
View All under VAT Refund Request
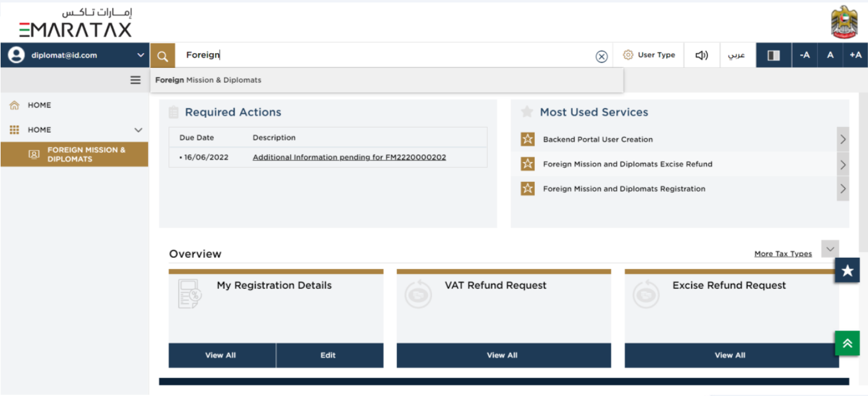(504, 355)
